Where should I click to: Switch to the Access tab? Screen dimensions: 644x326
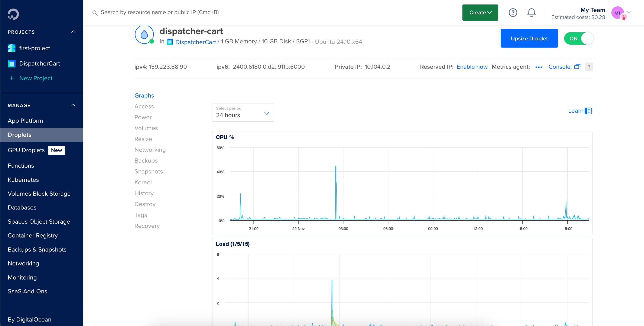144,106
